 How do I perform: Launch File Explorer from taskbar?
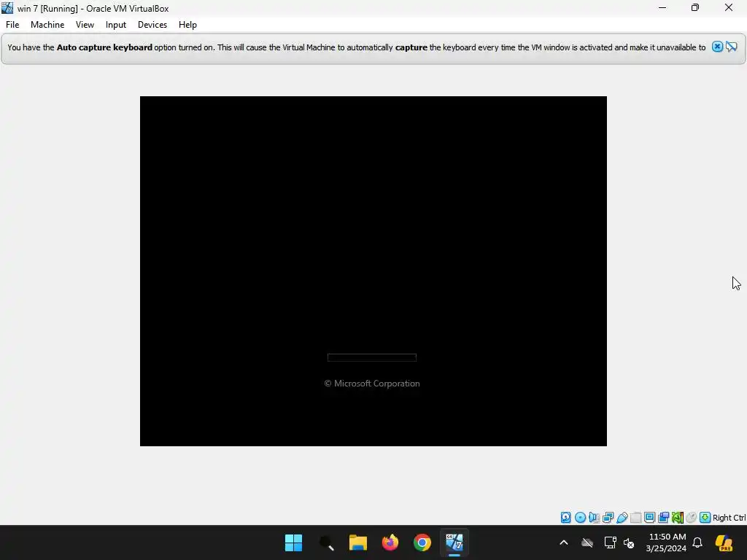click(357, 542)
